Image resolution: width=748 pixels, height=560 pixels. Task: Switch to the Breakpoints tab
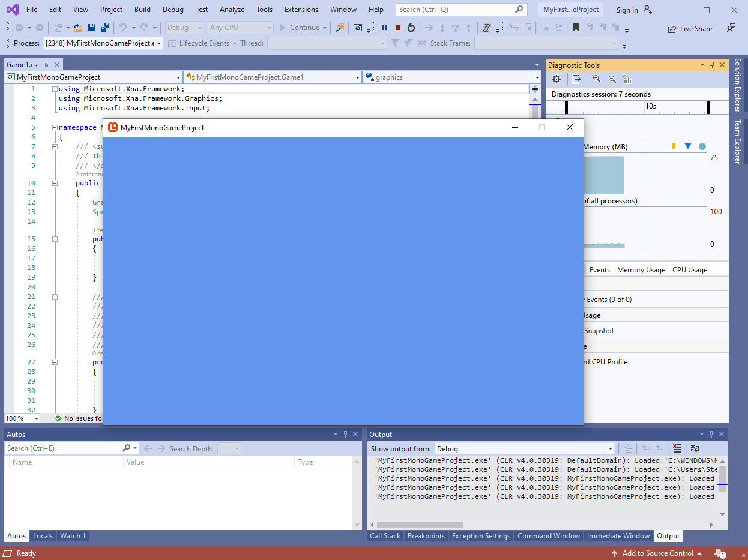[426, 536]
